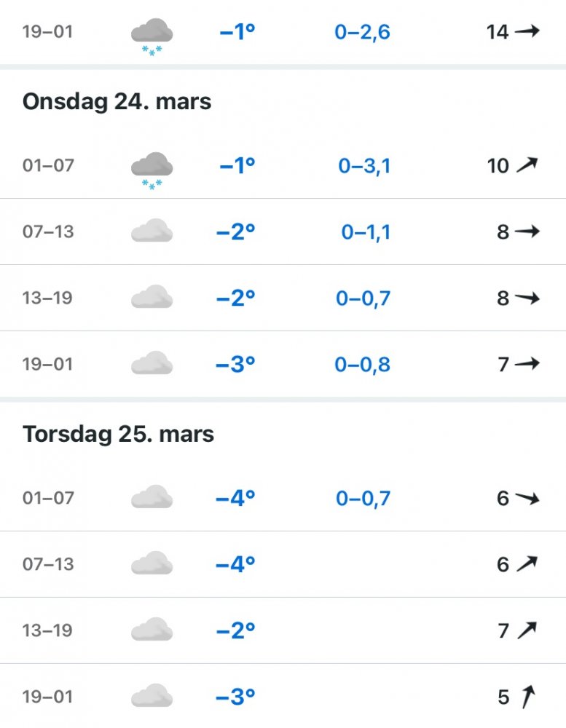The height and width of the screenshot is (728, 566).
Task: Click the −3° temperature for Onsdag 19–01
Action: [236, 364]
